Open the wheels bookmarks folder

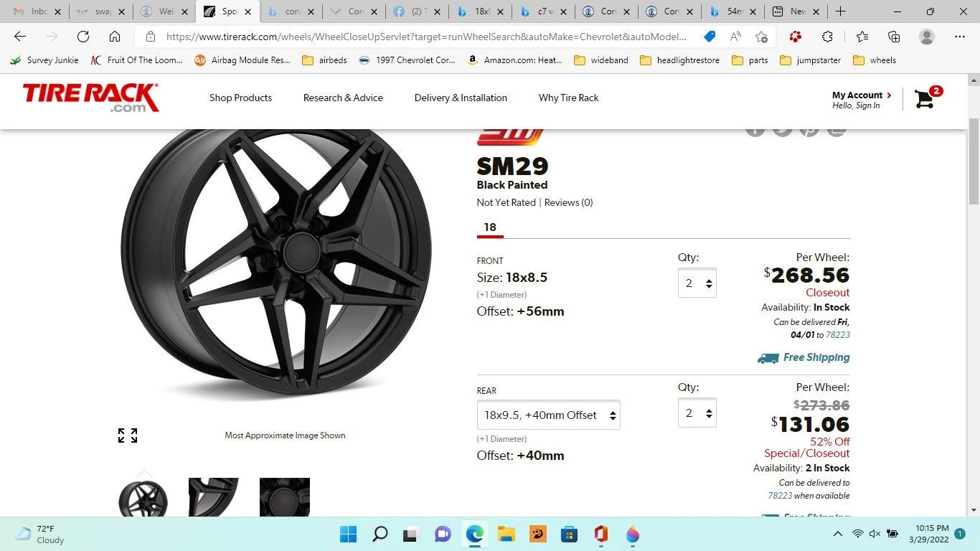click(x=875, y=60)
